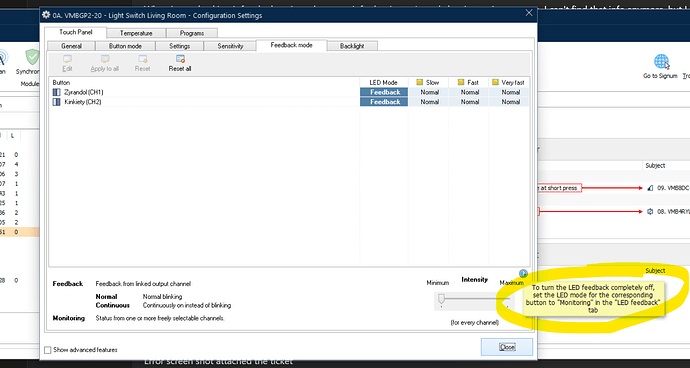Click the Very fast column header
This screenshot has height=368, width=690.
coord(509,82)
